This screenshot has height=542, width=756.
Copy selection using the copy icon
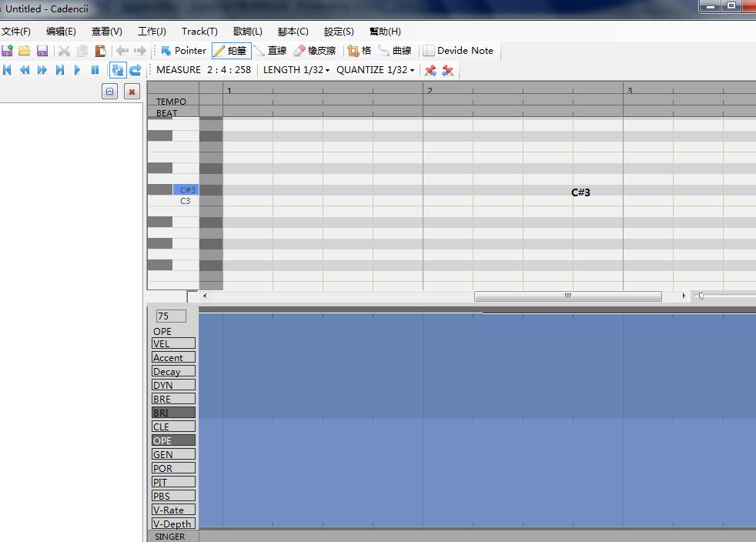[82, 51]
